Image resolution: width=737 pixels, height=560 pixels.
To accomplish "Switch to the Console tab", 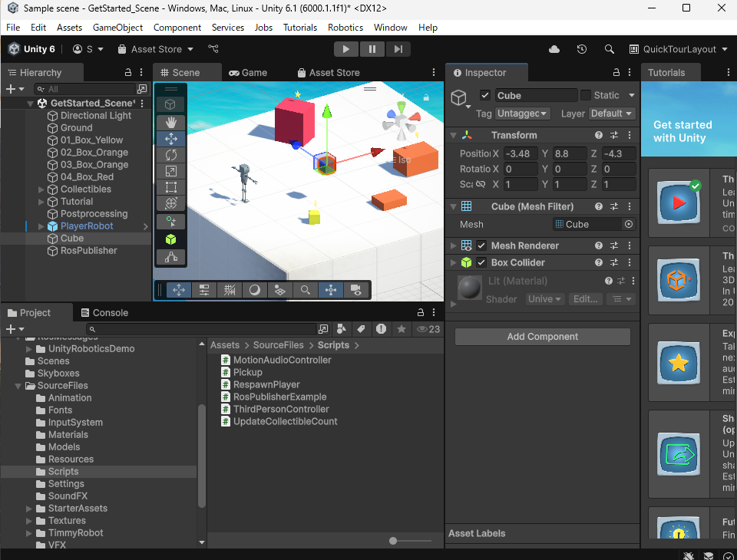I will tap(105, 313).
